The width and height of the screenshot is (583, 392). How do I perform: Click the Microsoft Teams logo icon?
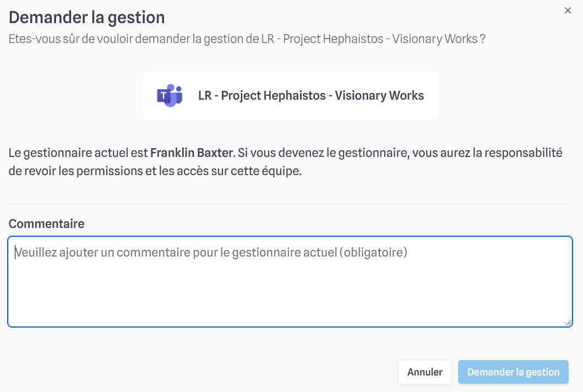[x=170, y=96]
